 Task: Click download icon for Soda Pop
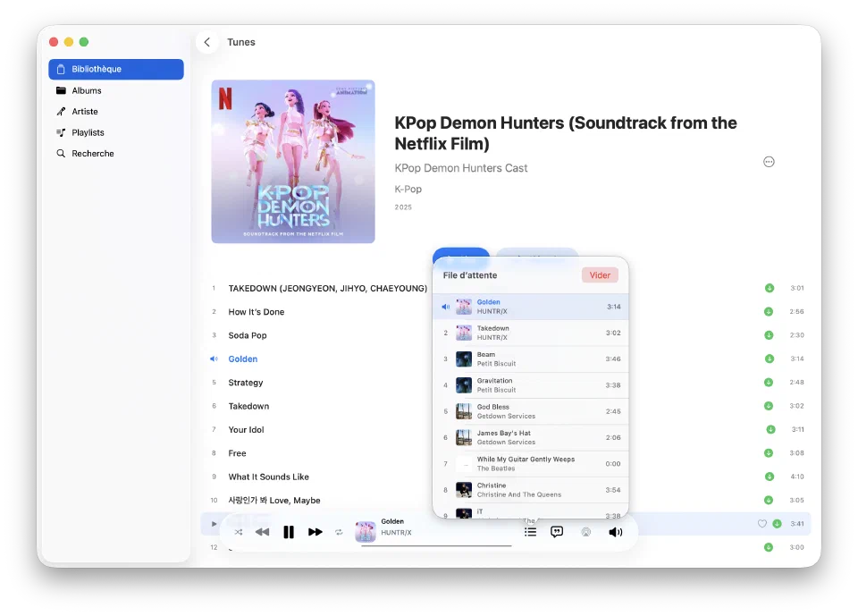[x=769, y=335]
